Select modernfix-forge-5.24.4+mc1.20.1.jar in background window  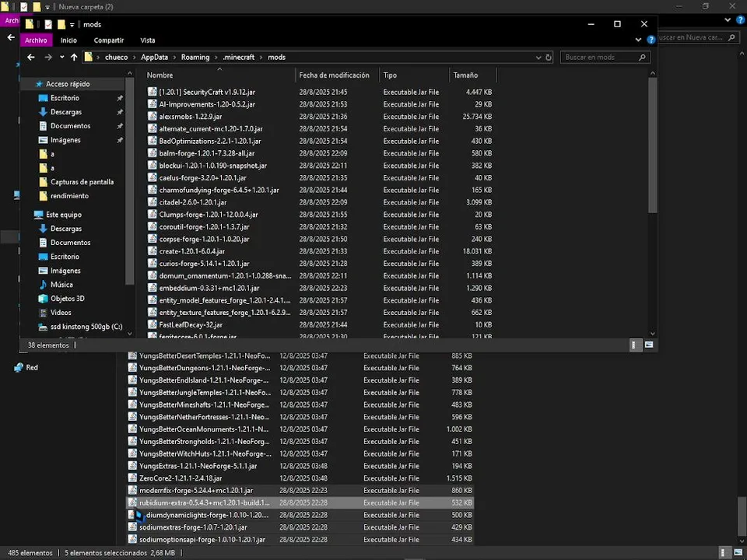click(196, 491)
